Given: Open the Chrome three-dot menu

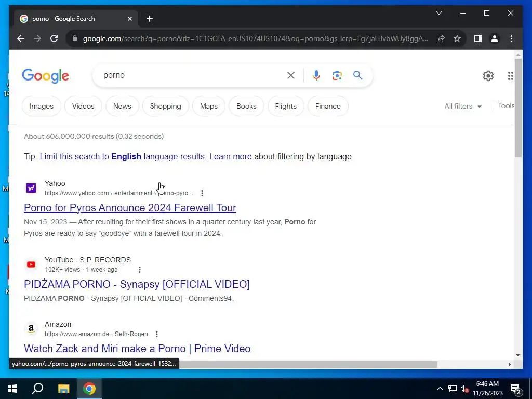Looking at the screenshot, I should (511, 38).
